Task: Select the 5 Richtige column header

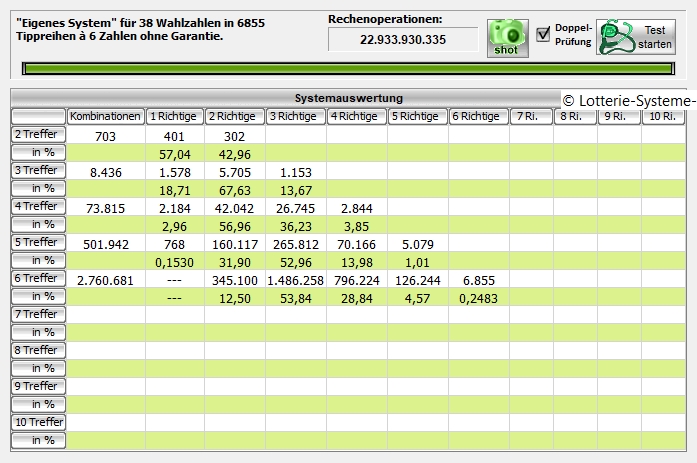Action: click(417, 116)
